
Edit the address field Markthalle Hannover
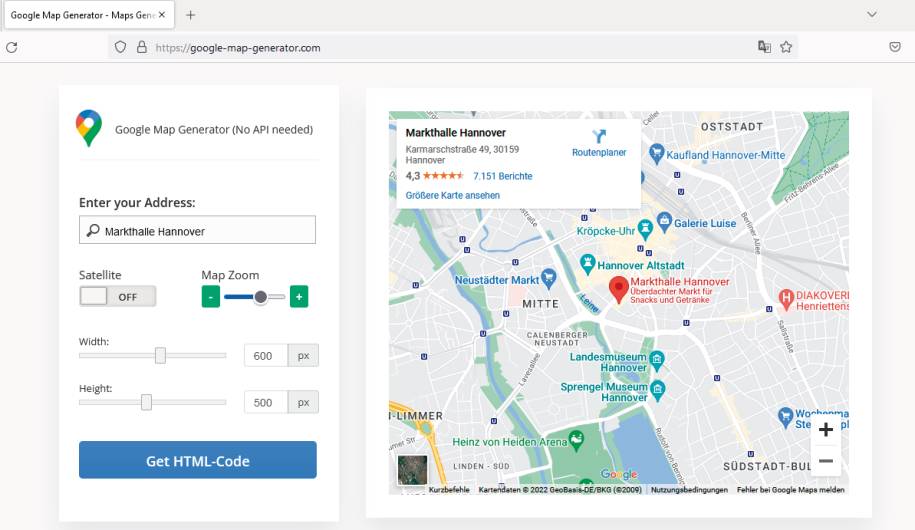click(x=197, y=230)
